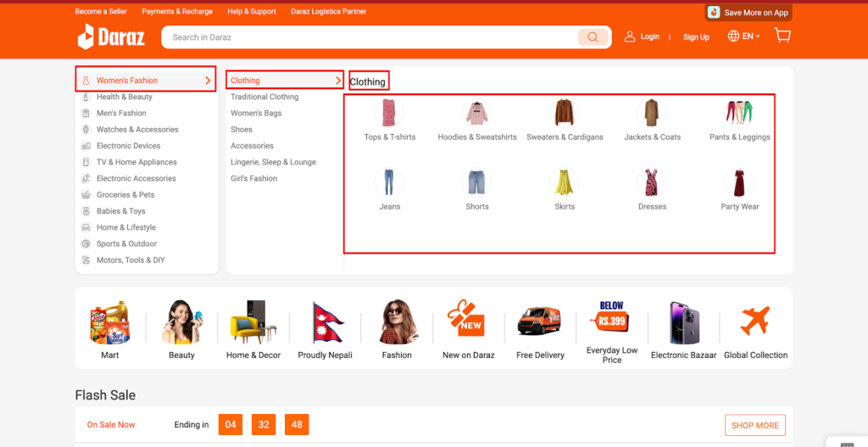Click the orange search magnifier button

[x=593, y=37]
